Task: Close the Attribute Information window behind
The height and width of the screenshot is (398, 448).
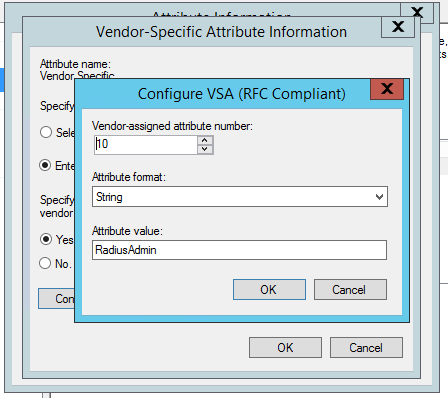Action: (x=417, y=12)
